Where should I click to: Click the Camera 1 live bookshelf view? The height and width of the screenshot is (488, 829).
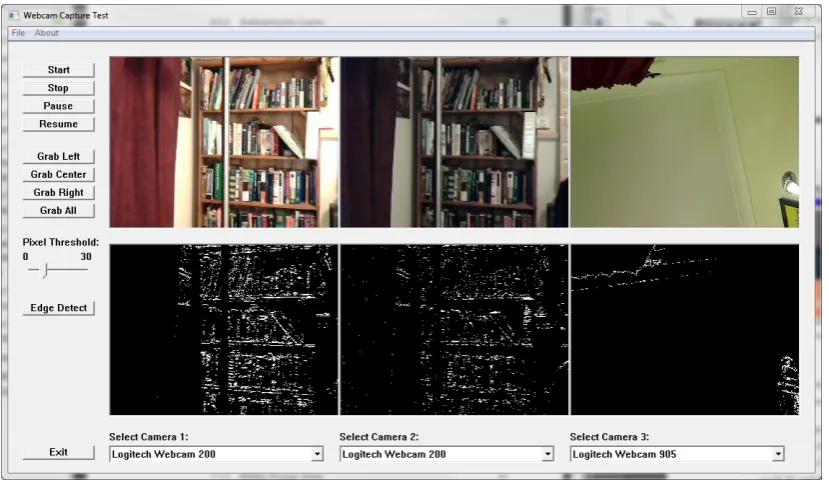[224, 142]
